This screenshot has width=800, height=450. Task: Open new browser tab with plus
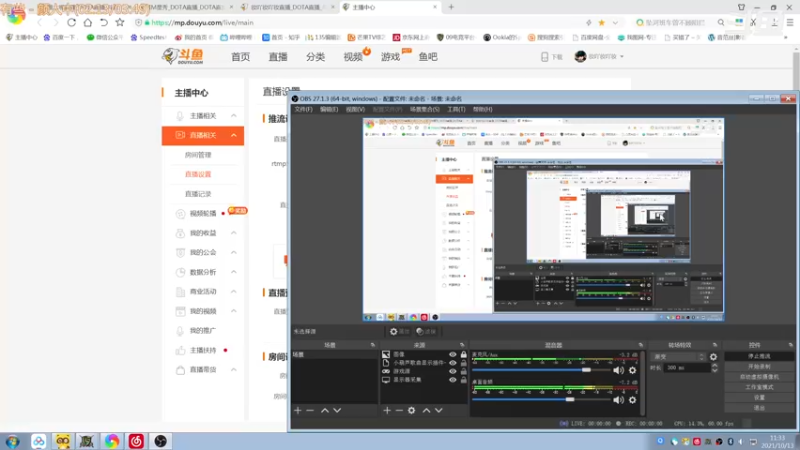[451, 7]
